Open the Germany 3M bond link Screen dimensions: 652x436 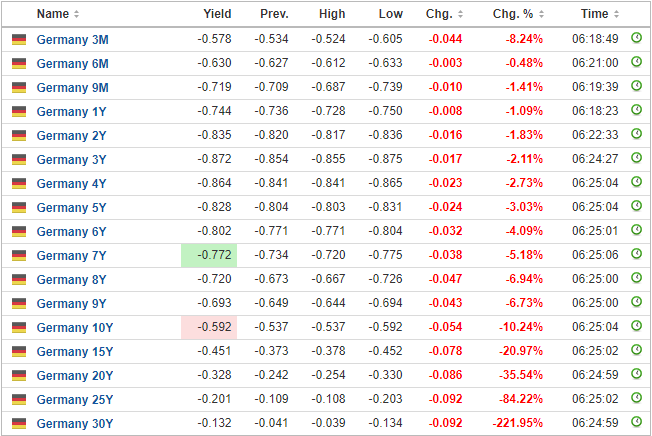[72, 39]
